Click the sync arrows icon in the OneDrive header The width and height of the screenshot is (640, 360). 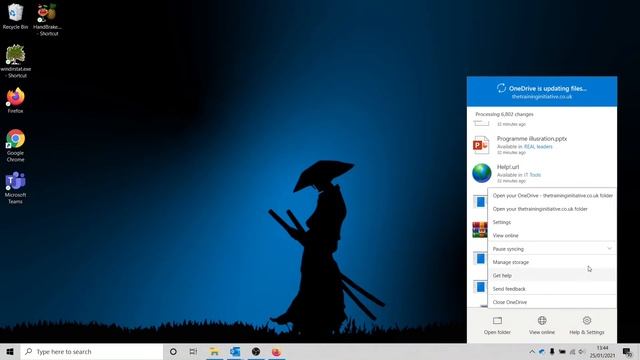(501, 88)
